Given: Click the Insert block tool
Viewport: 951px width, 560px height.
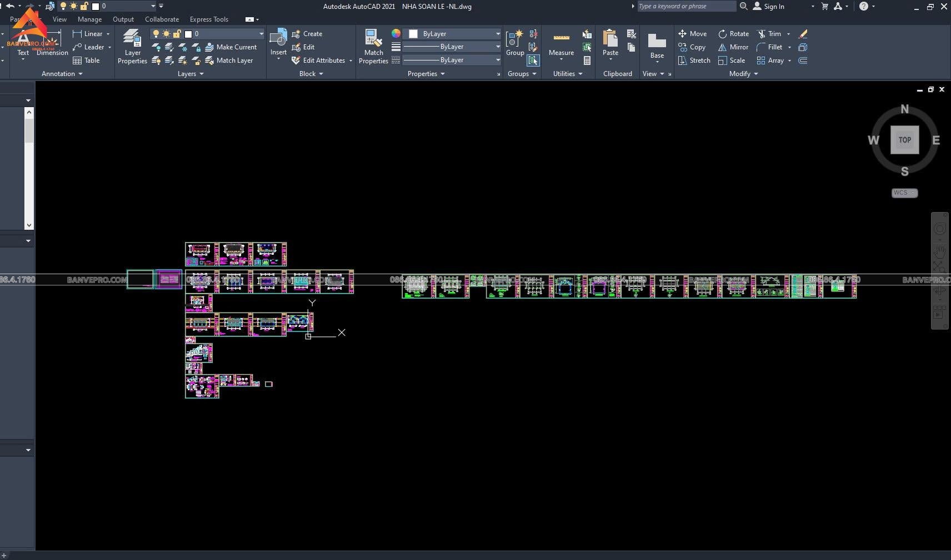Looking at the screenshot, I should coord(278,42).
